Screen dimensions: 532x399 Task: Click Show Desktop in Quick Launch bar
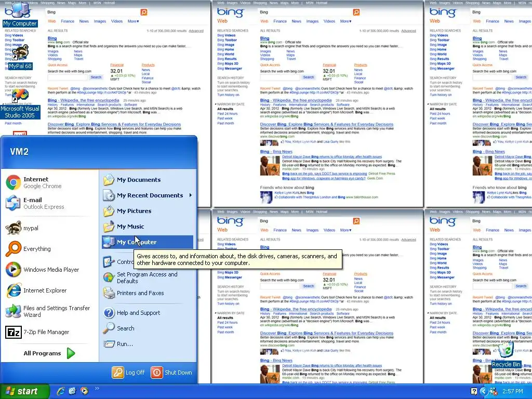click(72, 391)
